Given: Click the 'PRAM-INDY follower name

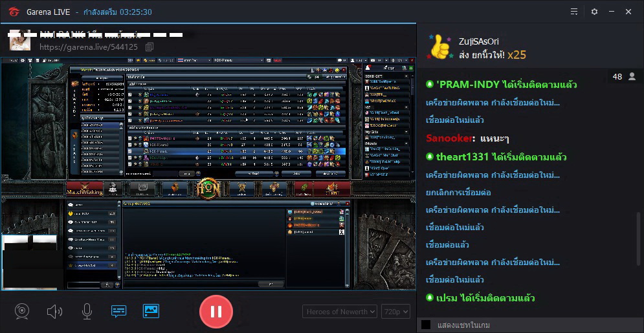Looking at the screenshot, I should point(468,85).
